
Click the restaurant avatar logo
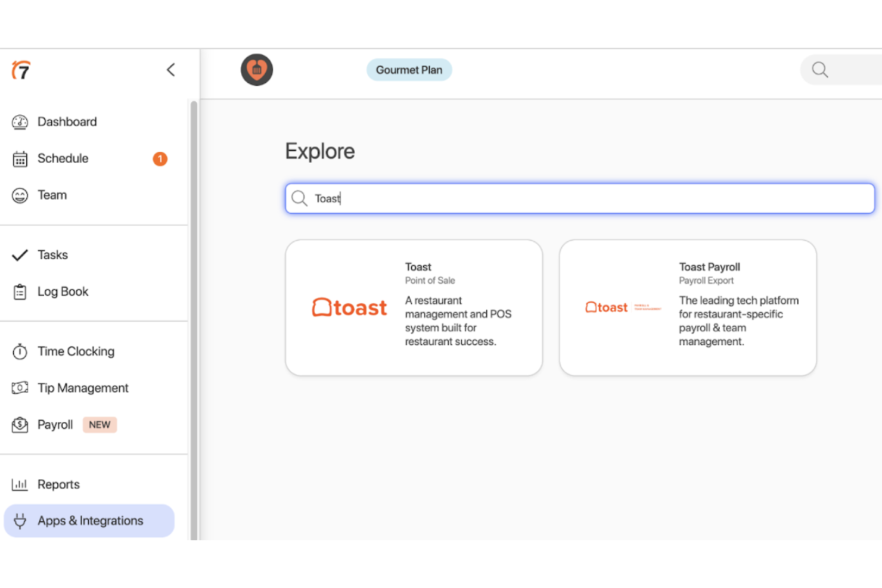(x=257, y=70)
